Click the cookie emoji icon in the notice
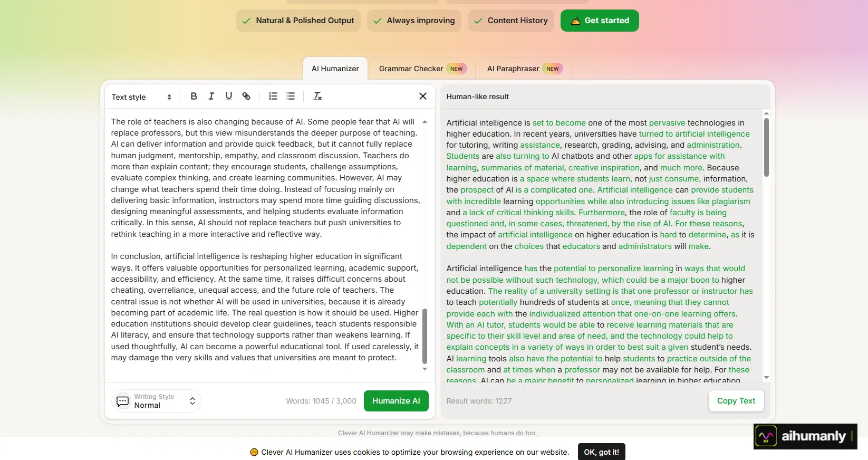 pyautogui.click(x=254, y=452)
